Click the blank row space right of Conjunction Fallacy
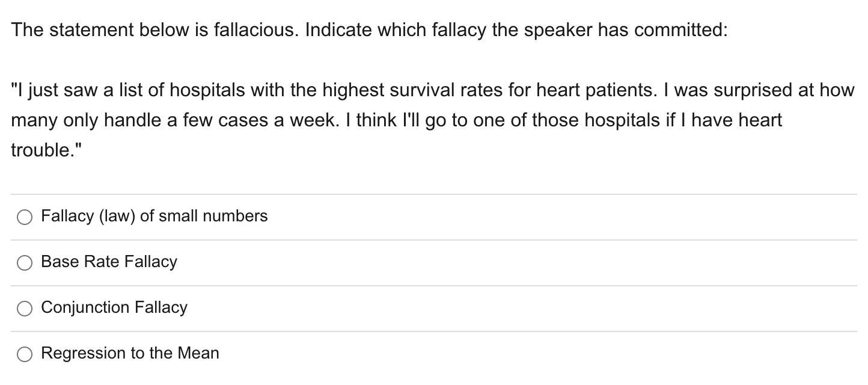The height and width of the screenshot is (385, 868). point(522,309)
